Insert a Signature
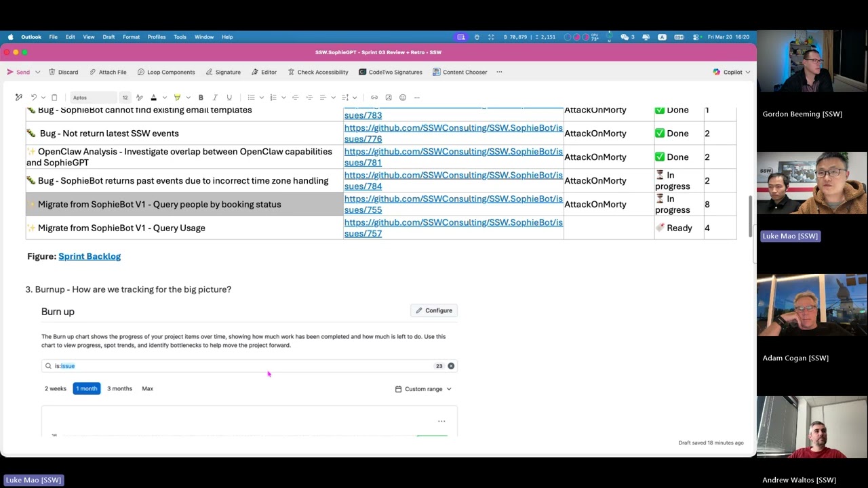The image size is (868, 488). pyautogui.click(x=222, y=72)
